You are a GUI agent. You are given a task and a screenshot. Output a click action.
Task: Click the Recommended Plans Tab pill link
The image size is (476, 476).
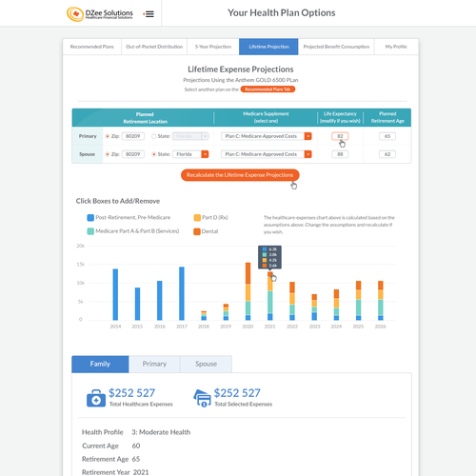click(x=268, y=89)
